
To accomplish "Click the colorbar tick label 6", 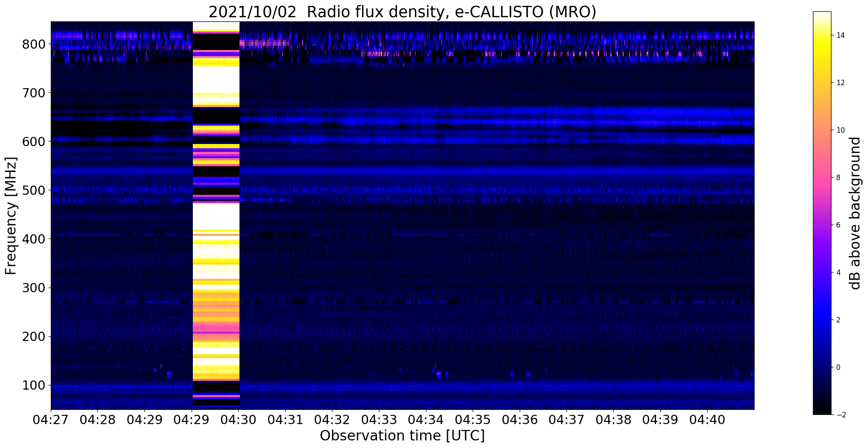I will [x=839, y=225].
